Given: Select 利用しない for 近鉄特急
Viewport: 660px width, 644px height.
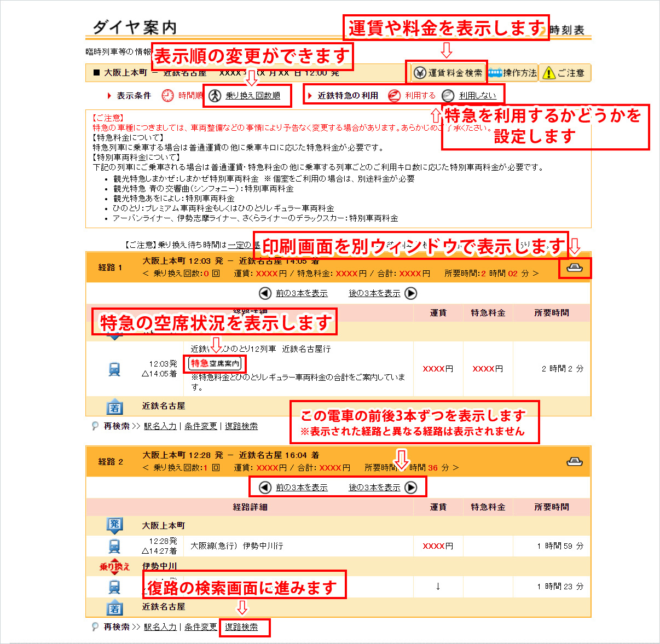Looking at the screenshot, I should pos(477,96).
